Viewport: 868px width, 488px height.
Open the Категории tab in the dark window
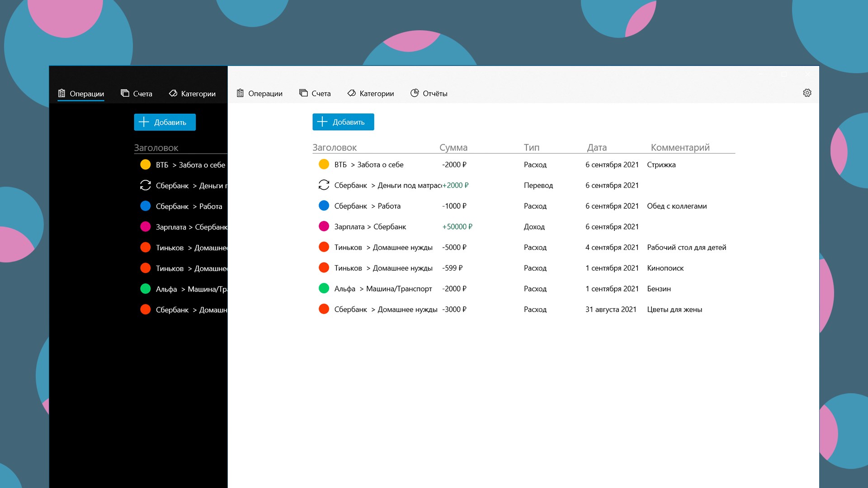point(192,94)
